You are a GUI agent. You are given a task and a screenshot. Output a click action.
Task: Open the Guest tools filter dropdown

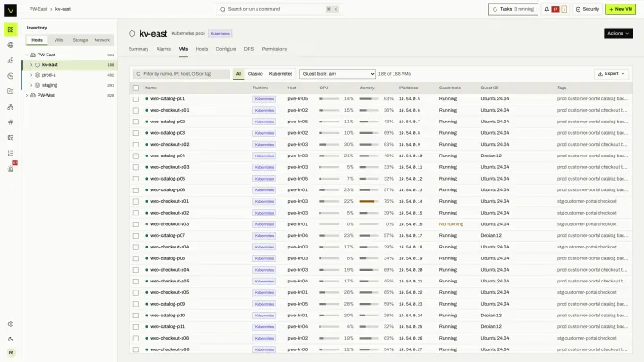tap(337, 74)
